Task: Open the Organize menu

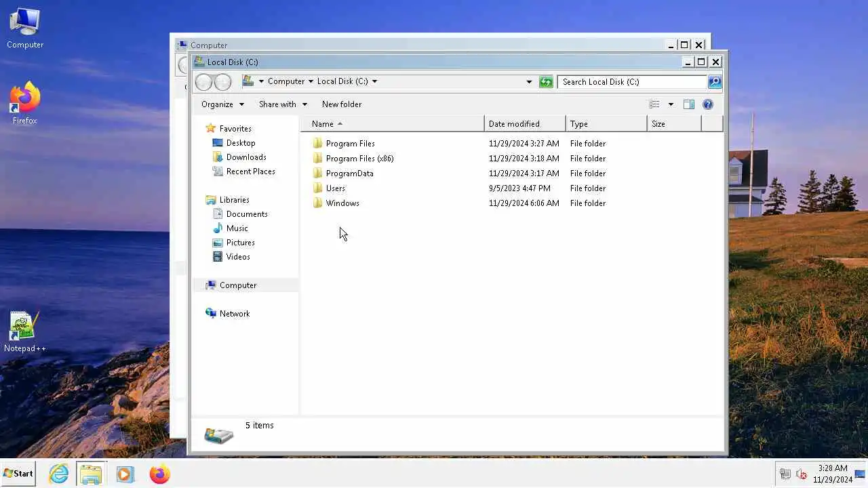Action: click(x=222, y=104)
